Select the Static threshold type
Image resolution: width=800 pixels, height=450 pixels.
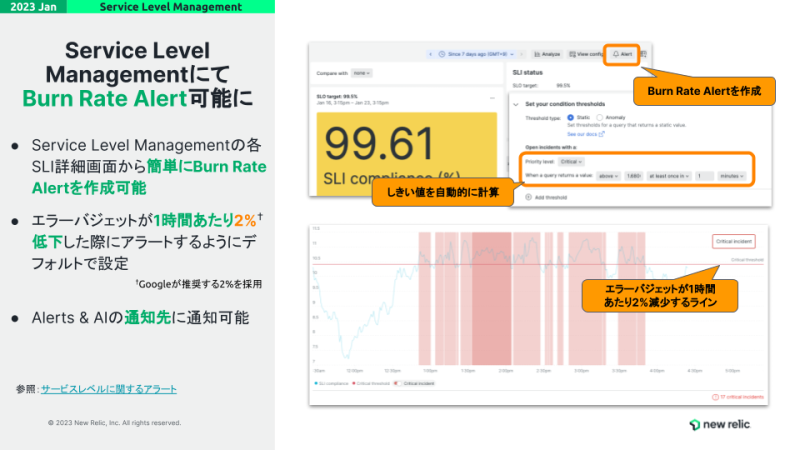point(570,117)
